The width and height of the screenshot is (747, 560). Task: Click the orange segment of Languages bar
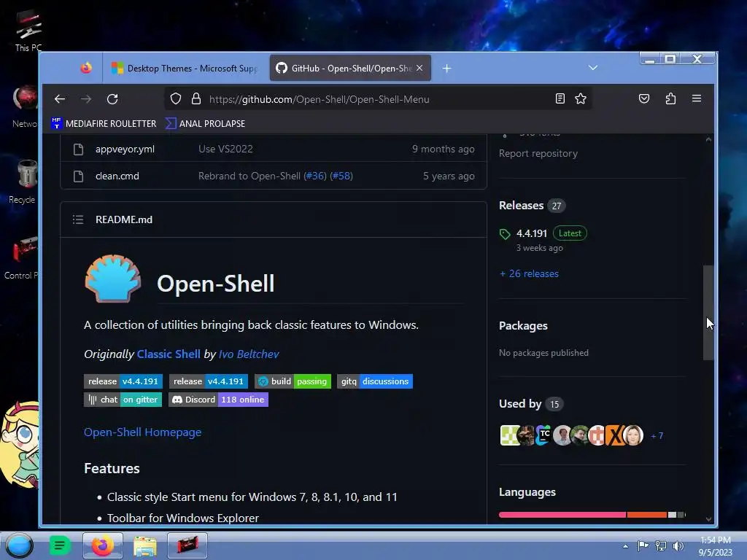coord(647,515)
